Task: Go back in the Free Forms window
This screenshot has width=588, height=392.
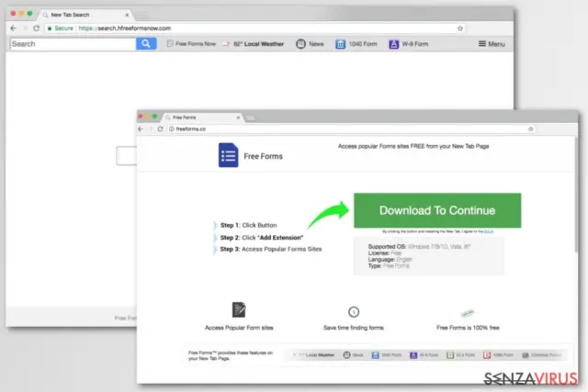Action: [141, 129]
